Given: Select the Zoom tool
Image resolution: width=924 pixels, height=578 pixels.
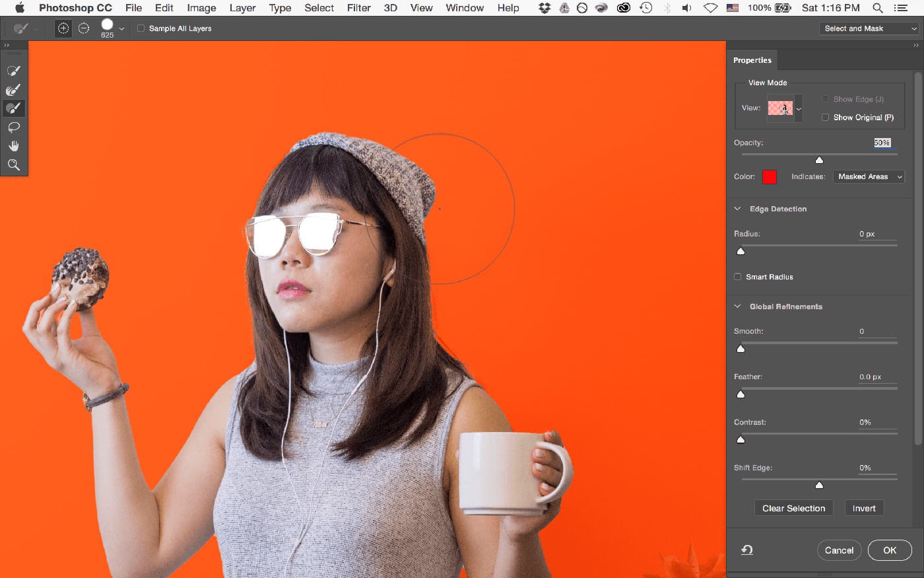Looking at the screenshot, I should [x=13, y=165].
